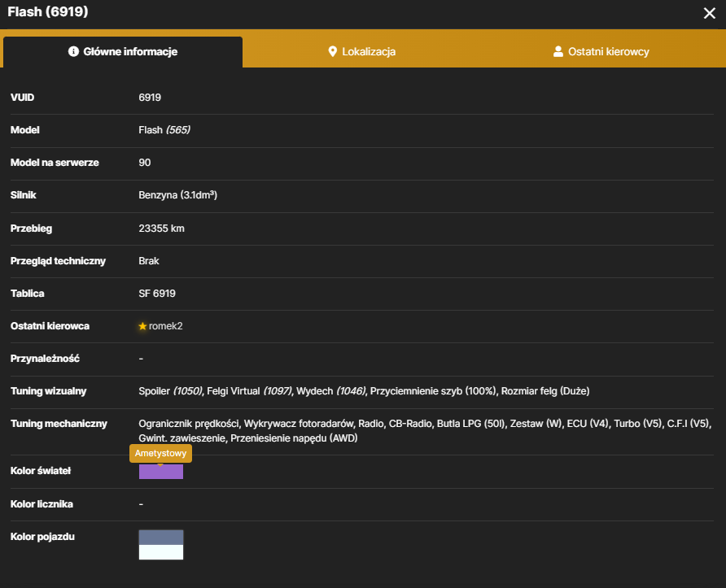The height and width of the screenshot is (588, 726).
Task: Click the Ostatni kierowca row label
Action: coord(50,326)
